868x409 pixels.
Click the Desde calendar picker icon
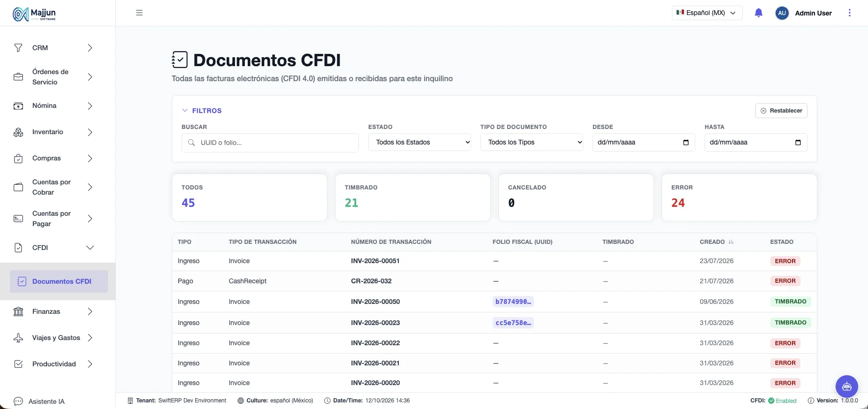(686, 143)
